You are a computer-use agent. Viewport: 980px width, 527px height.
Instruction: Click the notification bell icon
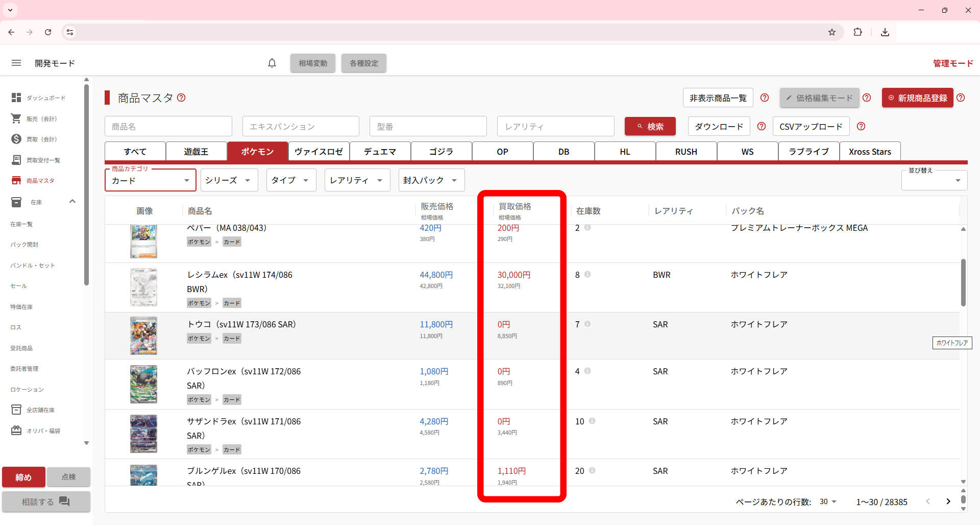(272, 63)
